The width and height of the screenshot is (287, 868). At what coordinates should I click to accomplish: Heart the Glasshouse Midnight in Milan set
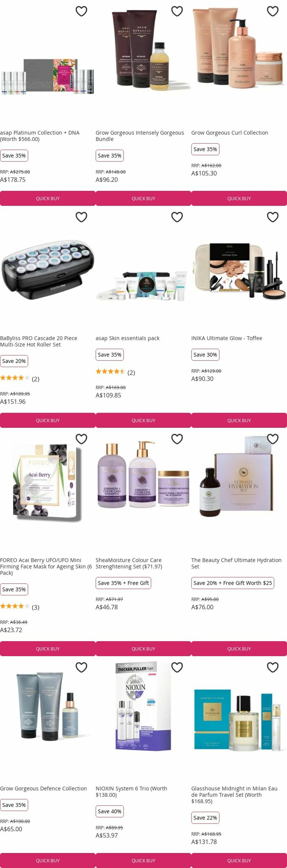(273, 667)
